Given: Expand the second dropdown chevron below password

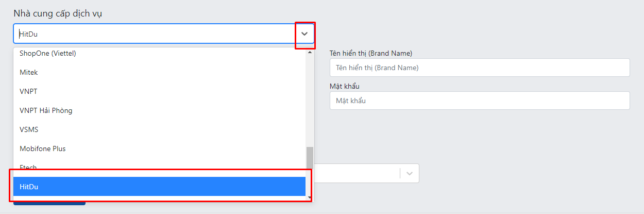Looking at the screenshot, I should (410, 173).
